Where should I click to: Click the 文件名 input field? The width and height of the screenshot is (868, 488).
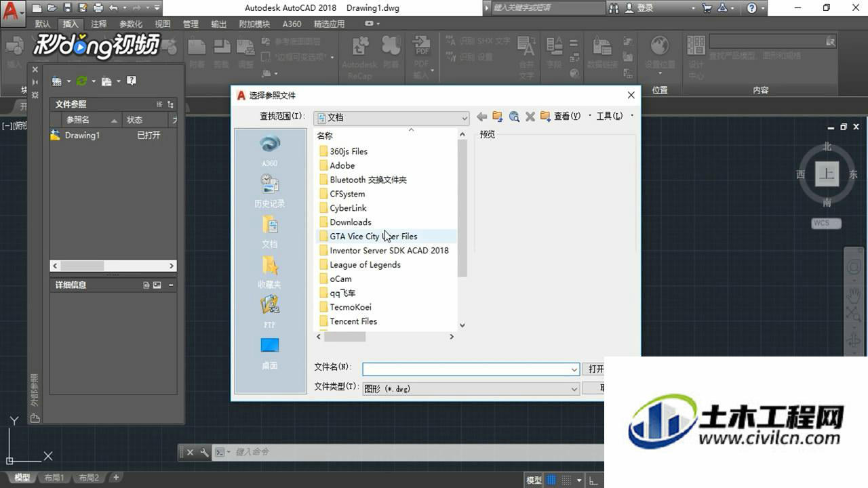click(x=470, y=369)
